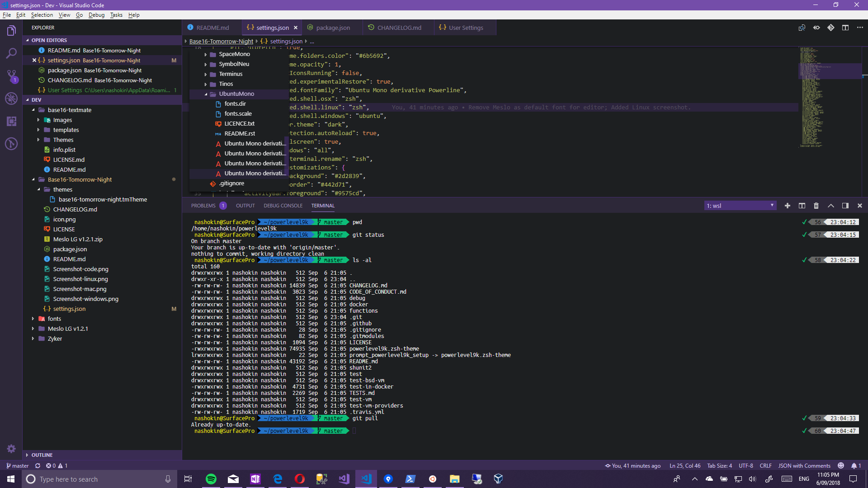
Task: Split the editor with toolbar icon
Action: pos(845,28)
